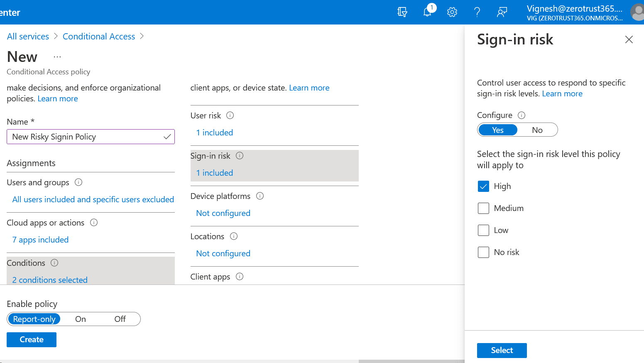Check the Low risk level checkbox
This screenshot has width=644, height=363.
click(483, 230)
